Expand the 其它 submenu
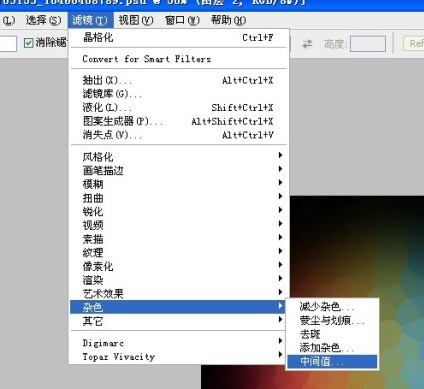This screenshot has width=424, height=389. (178, 321)
